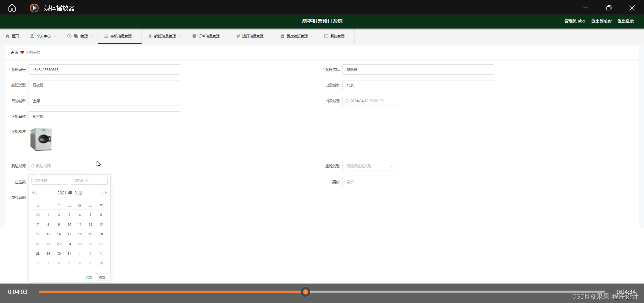644x303 pixels.
Task: Click the 客机名称 input field
Action: [104, 116]
